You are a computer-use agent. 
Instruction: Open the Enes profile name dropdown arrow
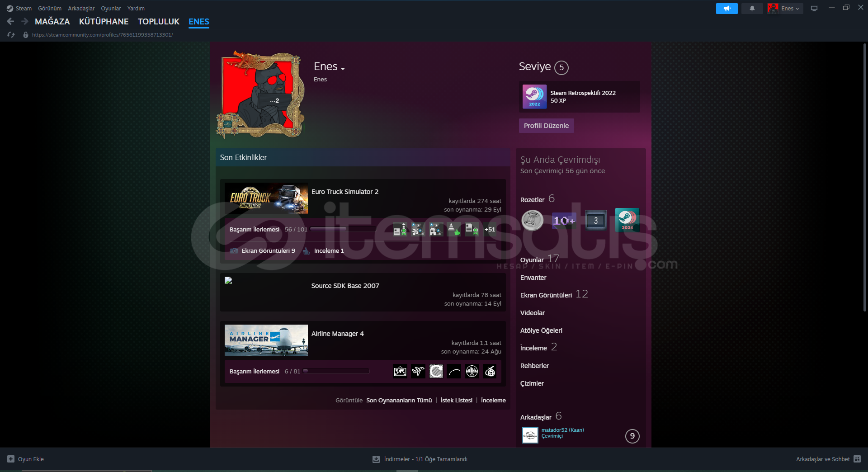pyautogui.click(x=343, y=69)
